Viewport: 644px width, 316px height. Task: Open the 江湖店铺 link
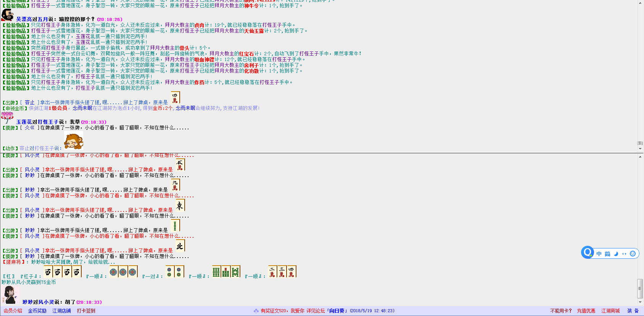point(62,311)
